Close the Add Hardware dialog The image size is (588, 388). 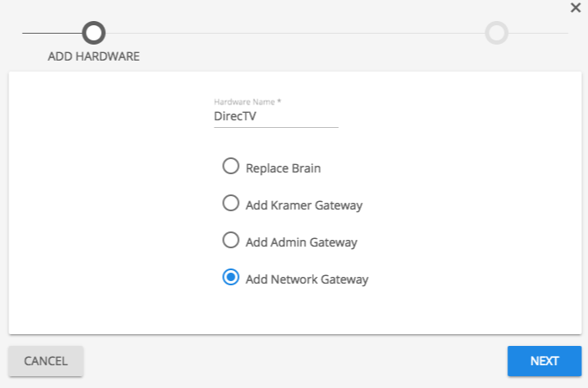tap(575, 7)
